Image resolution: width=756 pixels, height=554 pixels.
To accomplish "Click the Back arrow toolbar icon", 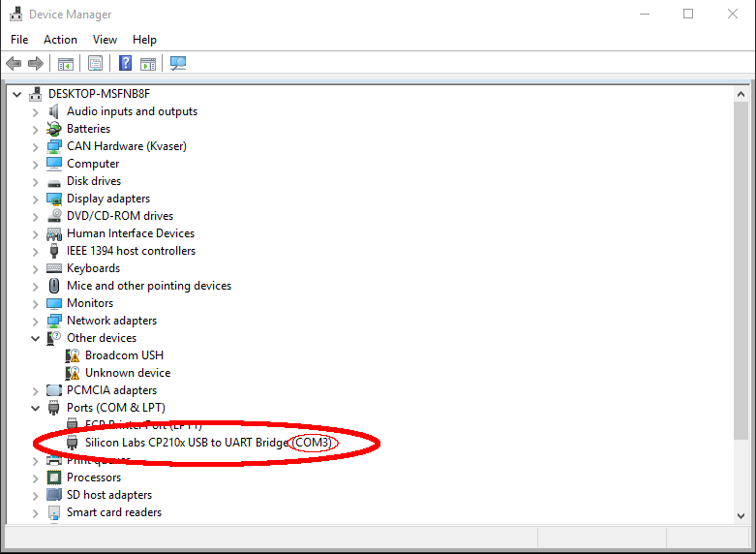I will tap(14, 63).
